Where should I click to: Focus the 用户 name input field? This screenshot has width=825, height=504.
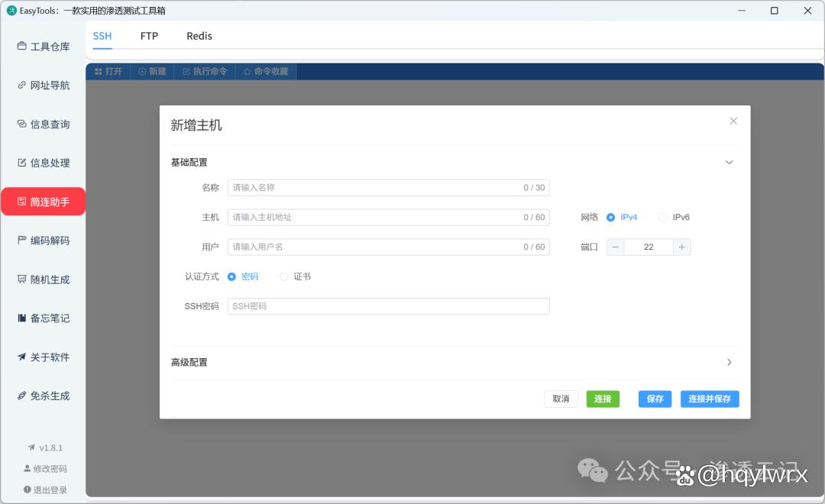tap(388, 247)
